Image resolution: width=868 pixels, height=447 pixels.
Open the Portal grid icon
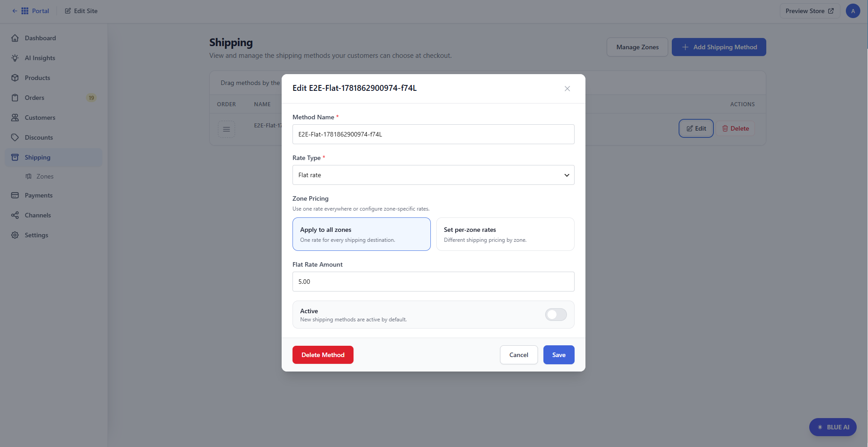tap(25, 11)
